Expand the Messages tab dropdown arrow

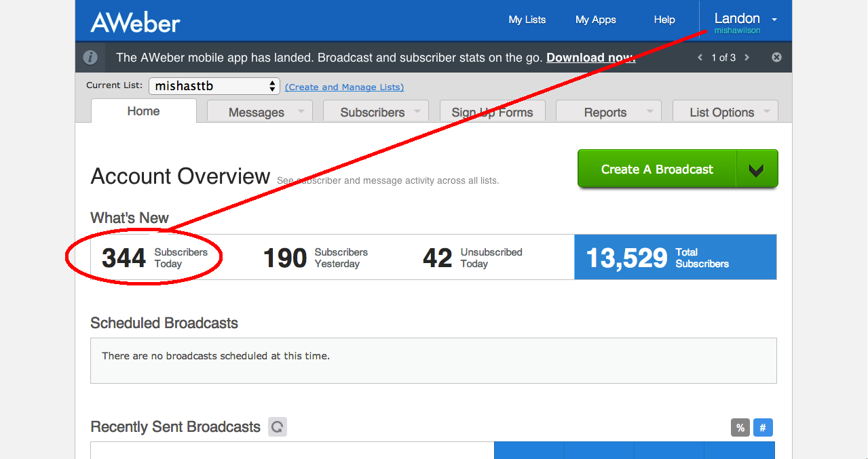pos(301,112)
